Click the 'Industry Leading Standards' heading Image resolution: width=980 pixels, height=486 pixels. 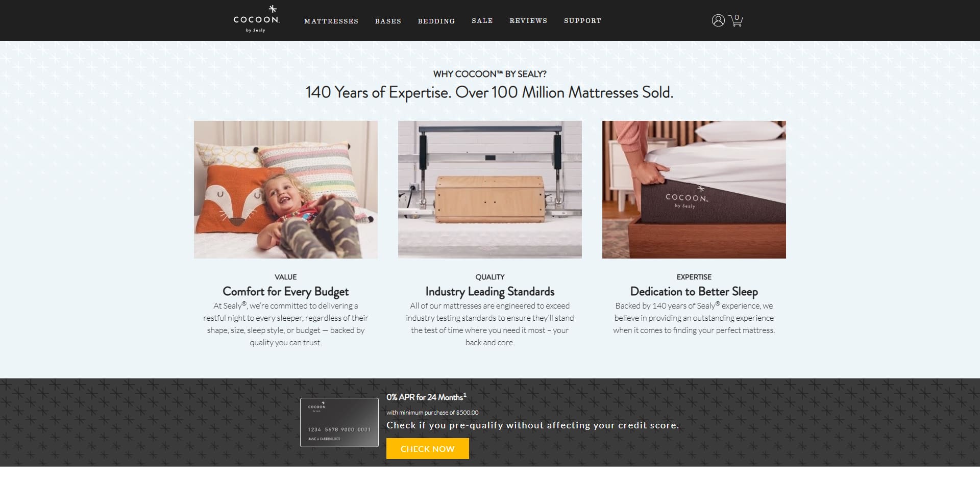click(490, 292)
